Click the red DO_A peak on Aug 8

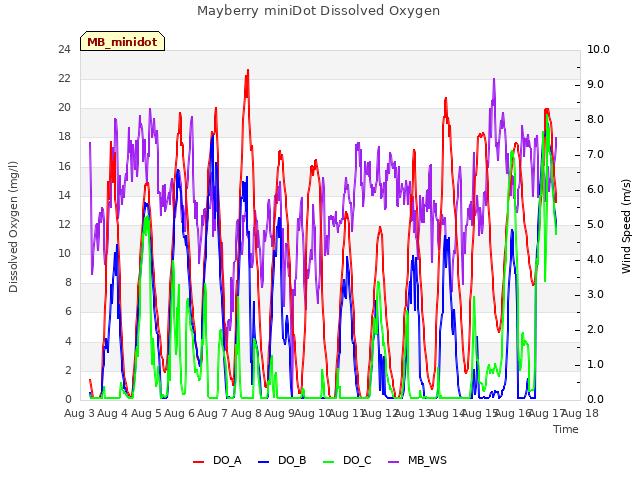tap(248, 71)
